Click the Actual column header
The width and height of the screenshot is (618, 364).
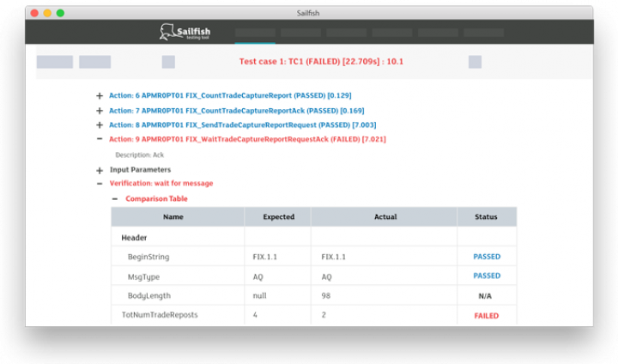coord(385,216)
